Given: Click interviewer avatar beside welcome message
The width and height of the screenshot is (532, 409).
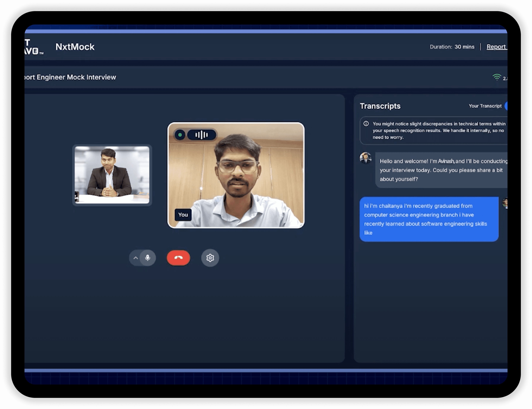Looking at the screenshot, I should (x=365, y=158).
